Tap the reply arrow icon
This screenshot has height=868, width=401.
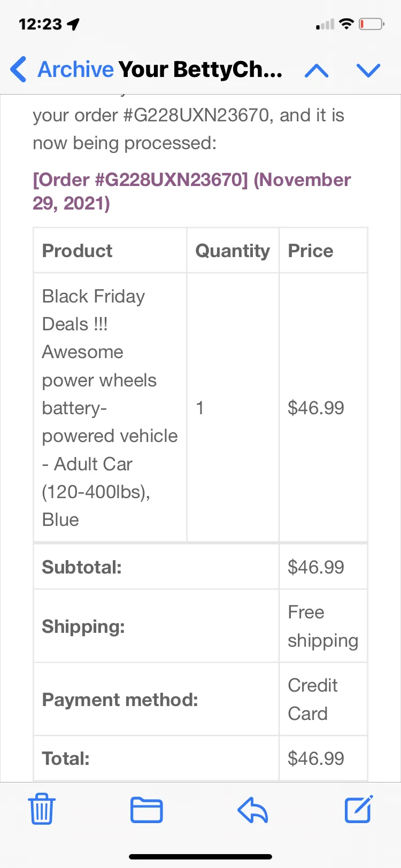coord(252,809)
